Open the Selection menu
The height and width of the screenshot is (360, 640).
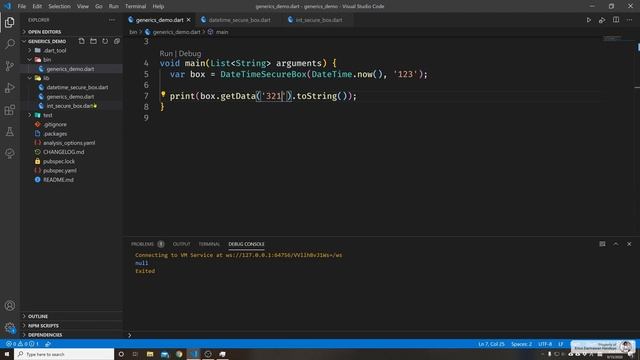[x=60, y=7]
